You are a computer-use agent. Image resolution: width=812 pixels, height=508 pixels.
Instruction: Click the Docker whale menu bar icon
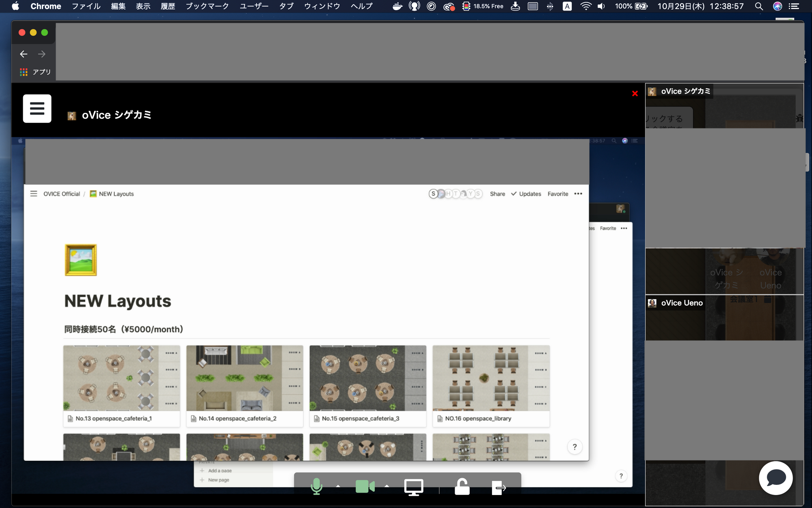397,6
